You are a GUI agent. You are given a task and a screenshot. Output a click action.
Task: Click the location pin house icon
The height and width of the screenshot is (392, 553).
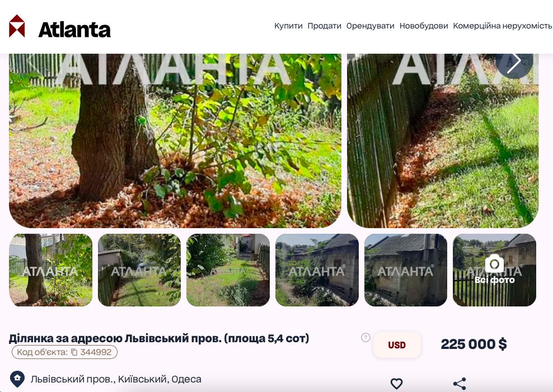[17, 379]
